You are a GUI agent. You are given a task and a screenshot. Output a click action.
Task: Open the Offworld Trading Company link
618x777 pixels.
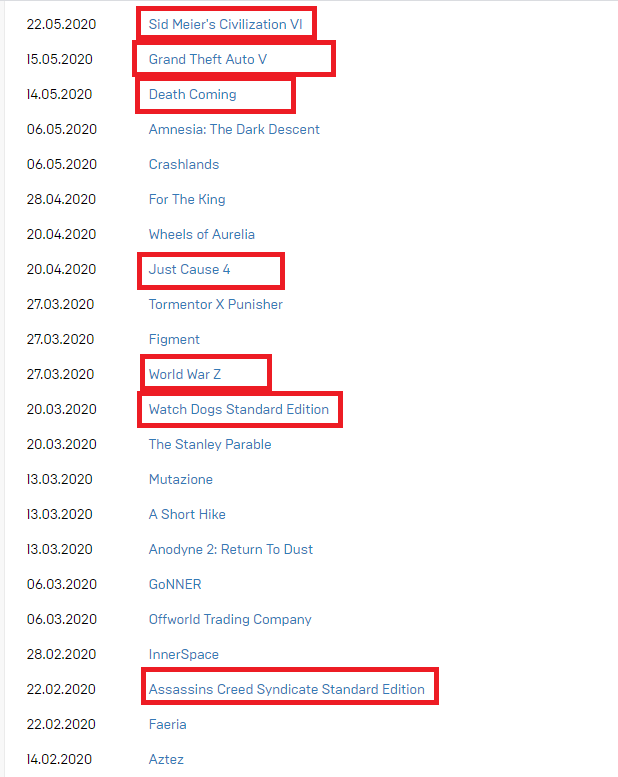230,619
